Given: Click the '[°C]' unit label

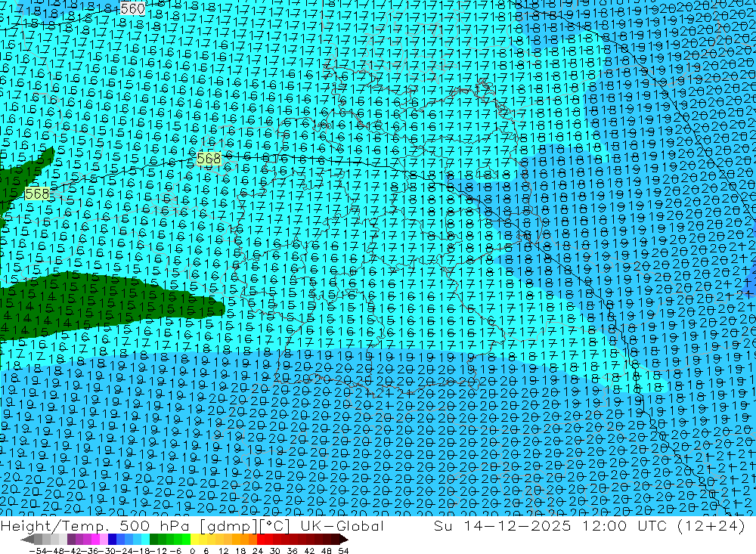Looking at the screenshot, I should pos(274,526).
